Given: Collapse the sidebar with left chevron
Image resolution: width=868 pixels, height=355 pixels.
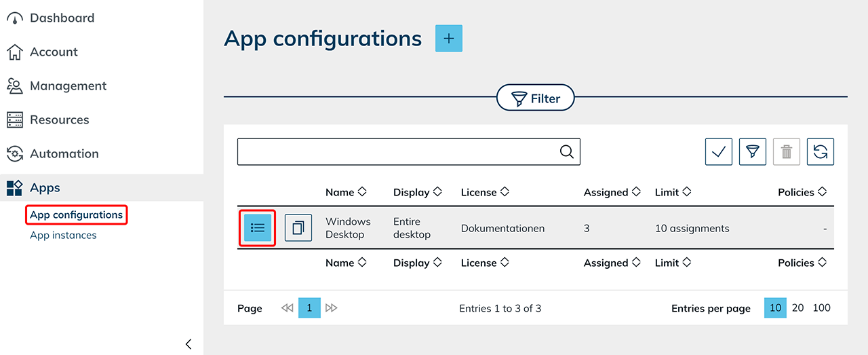Looking at the screenshot, I should tap(189, 344).
